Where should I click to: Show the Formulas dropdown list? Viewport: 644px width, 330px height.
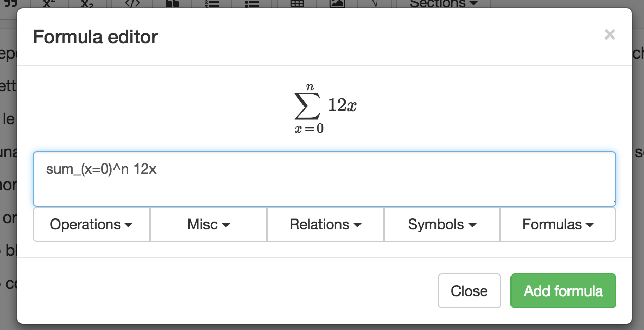[x=558, y=225]
